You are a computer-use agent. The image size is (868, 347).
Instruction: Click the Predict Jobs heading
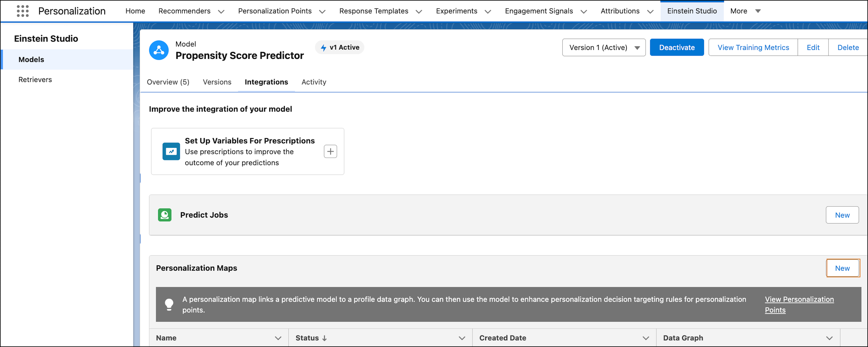[204, 215]
